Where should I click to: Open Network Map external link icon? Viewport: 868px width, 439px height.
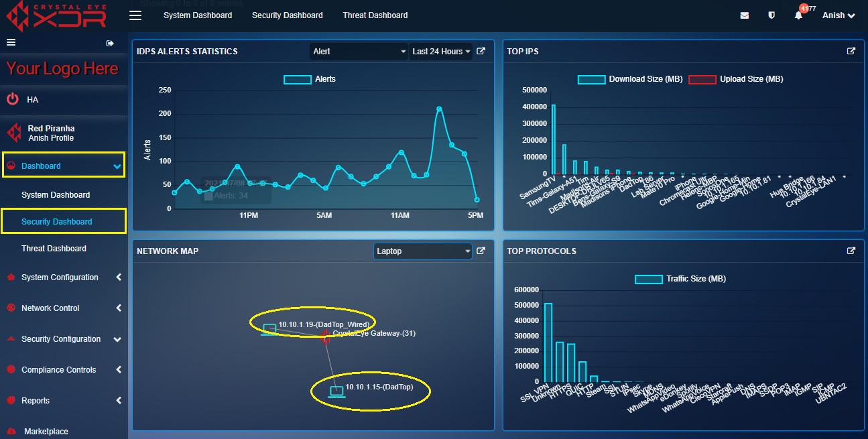point(481,251)
